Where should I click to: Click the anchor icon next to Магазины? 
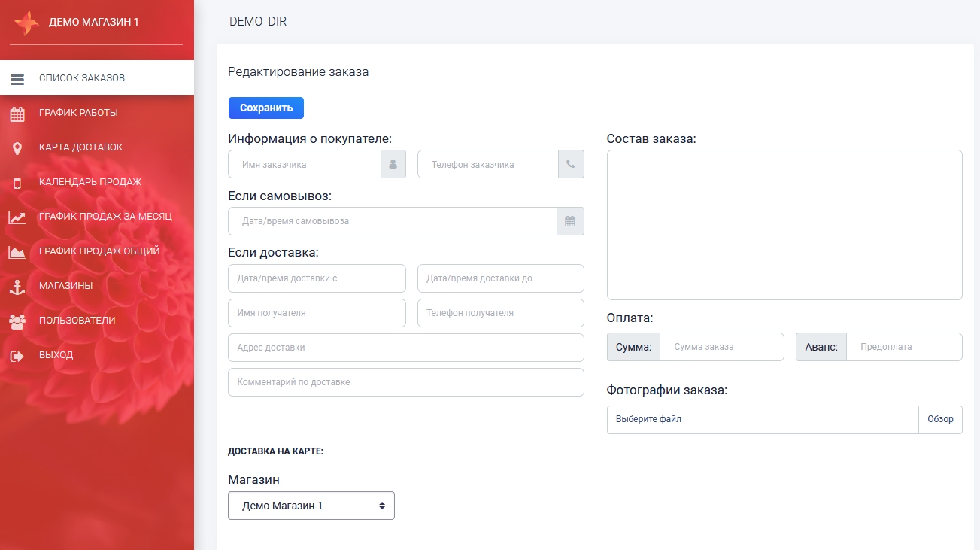(17, 287)
